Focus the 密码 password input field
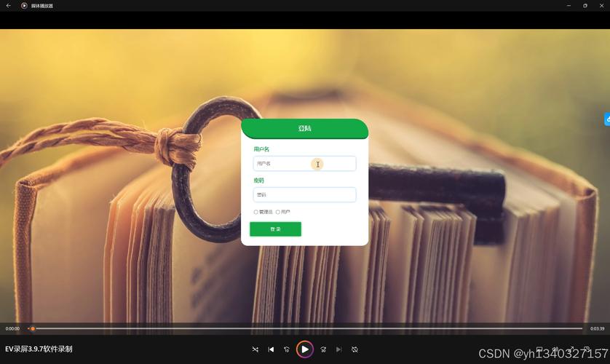 coord(304,194)
